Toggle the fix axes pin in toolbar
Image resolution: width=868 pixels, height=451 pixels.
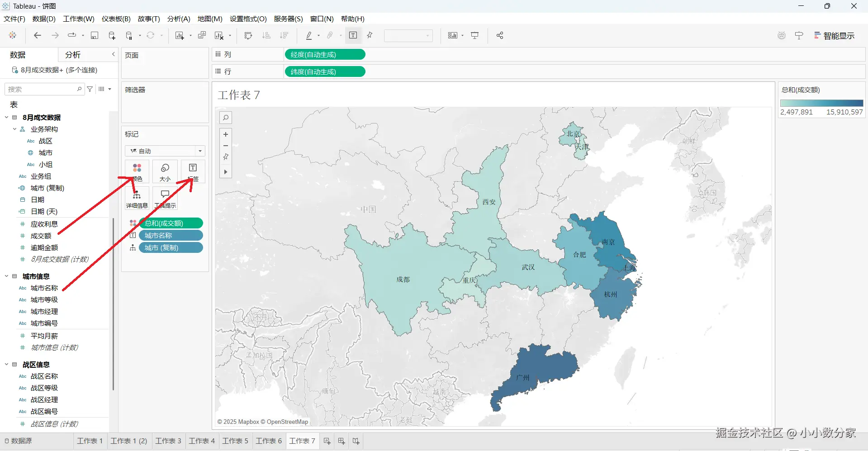[370, 35]
